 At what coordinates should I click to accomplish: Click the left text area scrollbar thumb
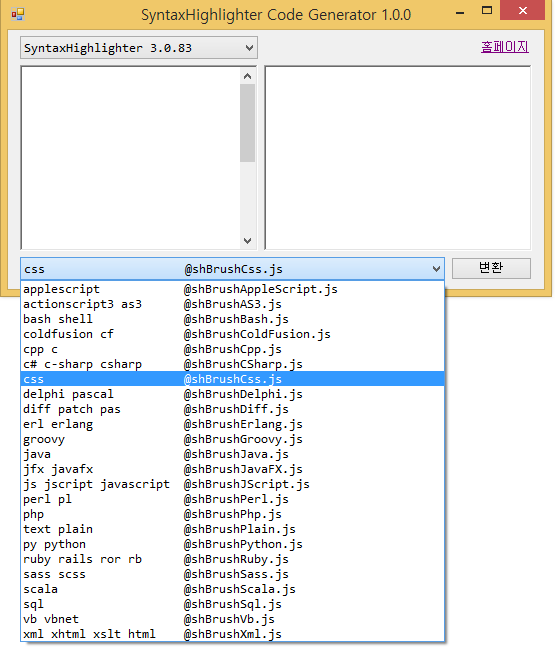[247, 123]
